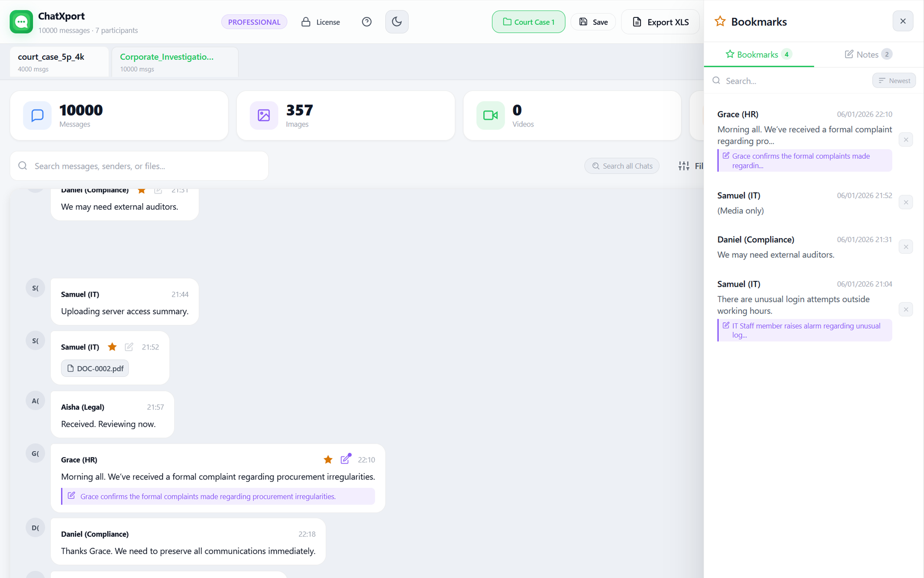Open help via the question mark icon

[x=367, y=22]
